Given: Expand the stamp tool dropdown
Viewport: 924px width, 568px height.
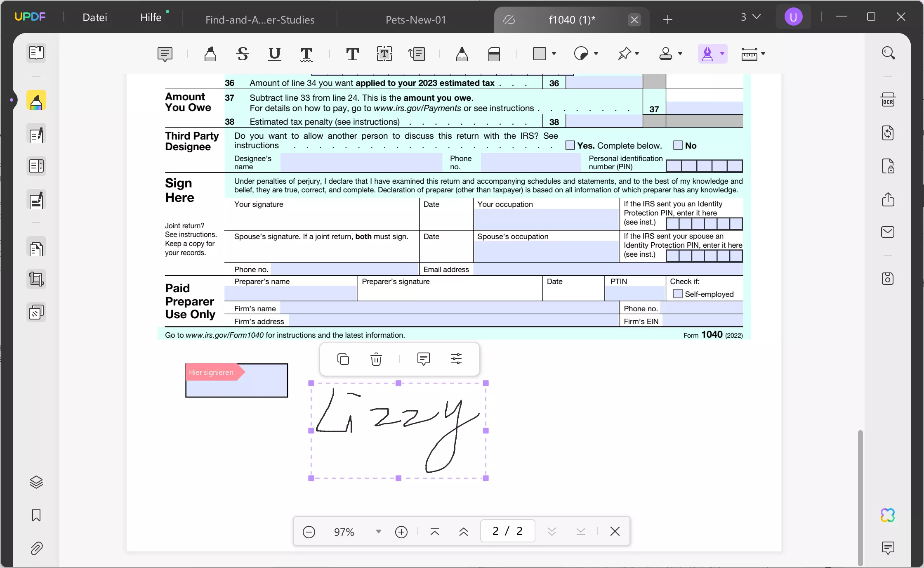Looking at the screenshot, I should 679,54.
